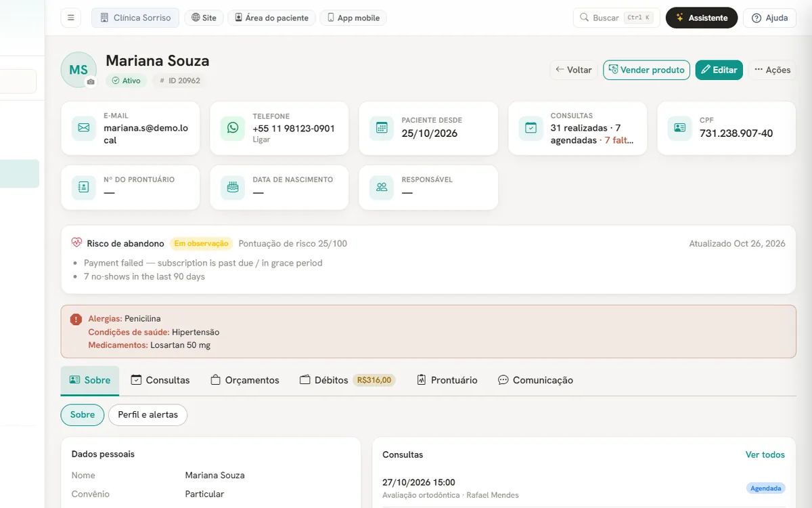This screenshot has width=812, height=508.
Task: Open Área do paciente
Action: point(271,18)
